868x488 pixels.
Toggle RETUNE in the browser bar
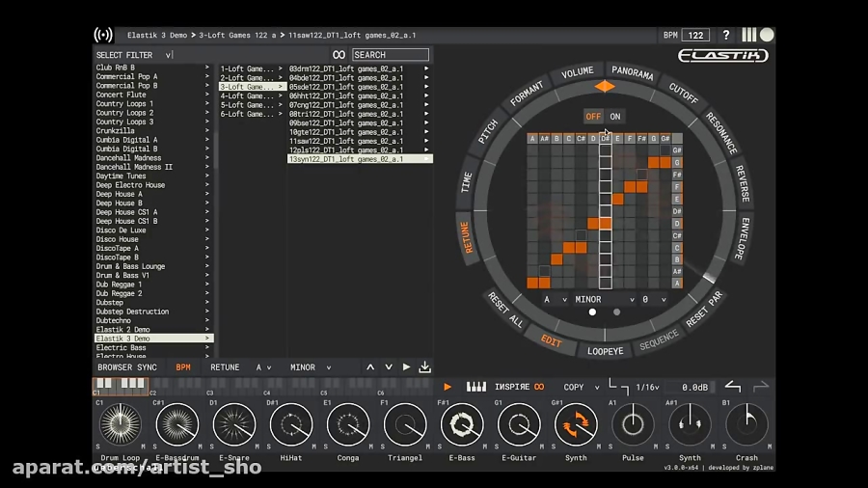pos(225,367)
